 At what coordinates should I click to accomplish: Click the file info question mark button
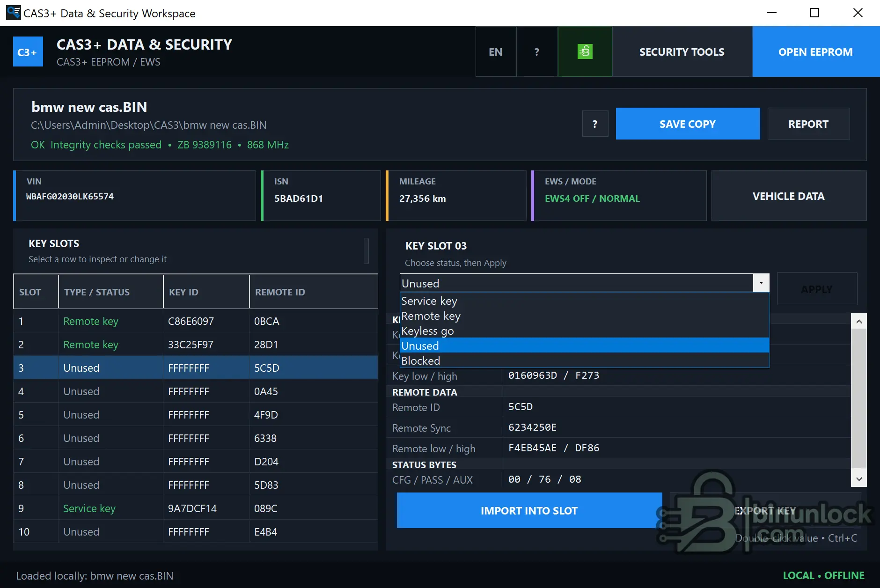point(595,124)
